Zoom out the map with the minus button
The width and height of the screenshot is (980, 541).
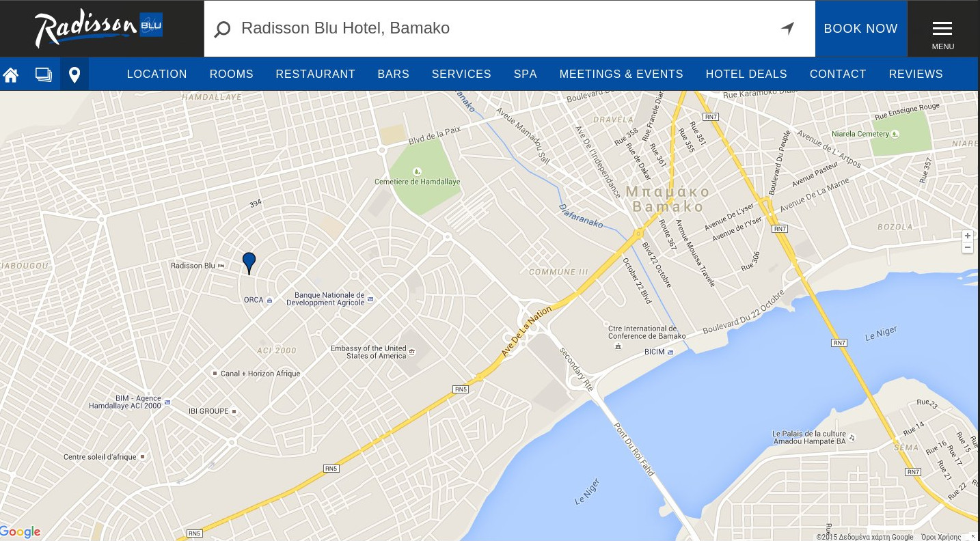967,248
